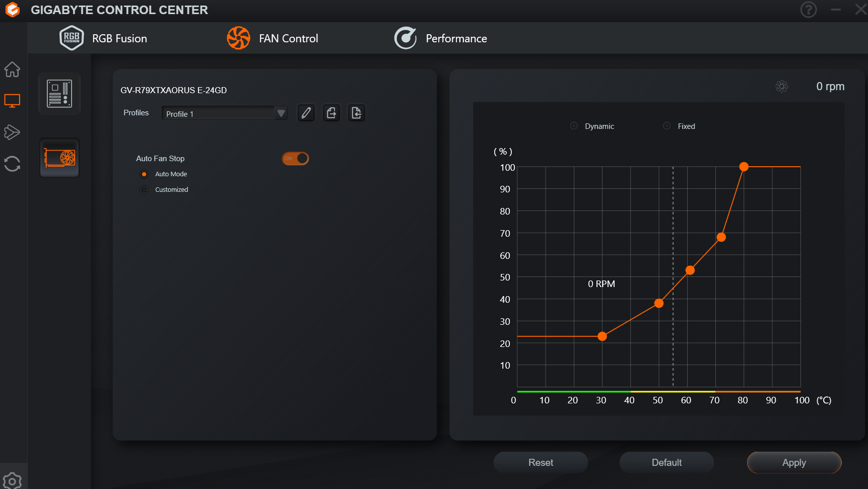Viewport: 868px width, 489px height.
Task: Open the Profile 1 dropdown
Action: point(224,113)
